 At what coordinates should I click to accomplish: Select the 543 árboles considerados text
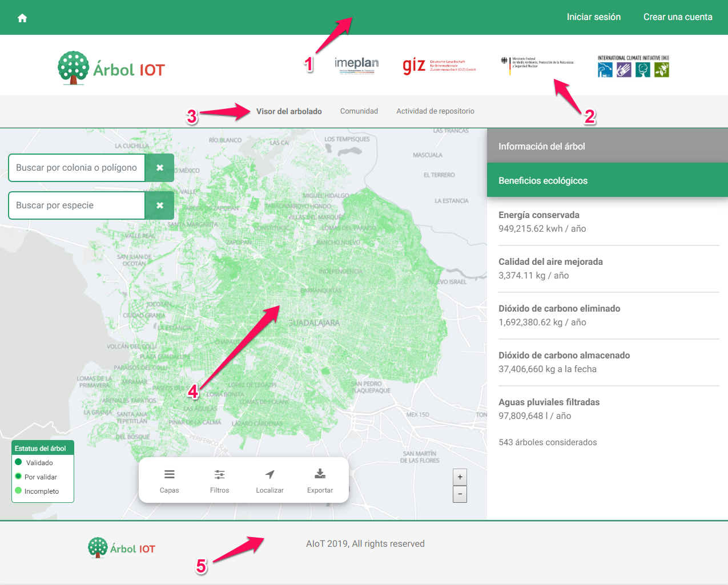pos(548,442)
